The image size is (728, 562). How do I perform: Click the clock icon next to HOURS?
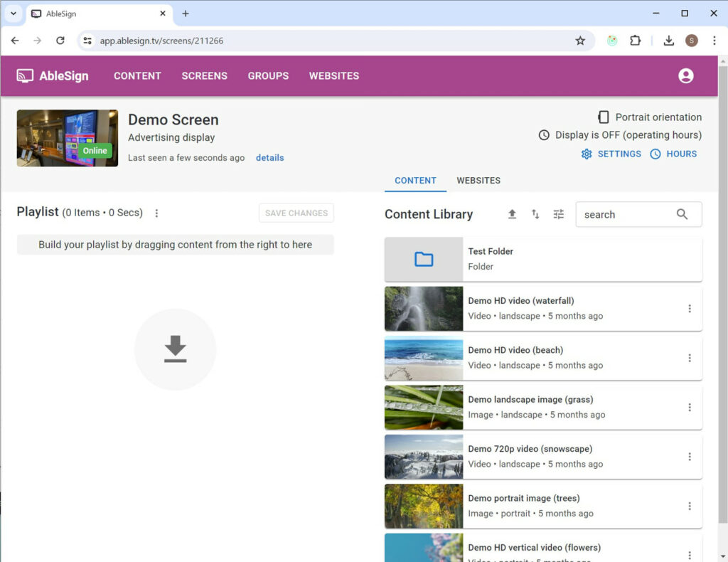click(x=655, y=154)
